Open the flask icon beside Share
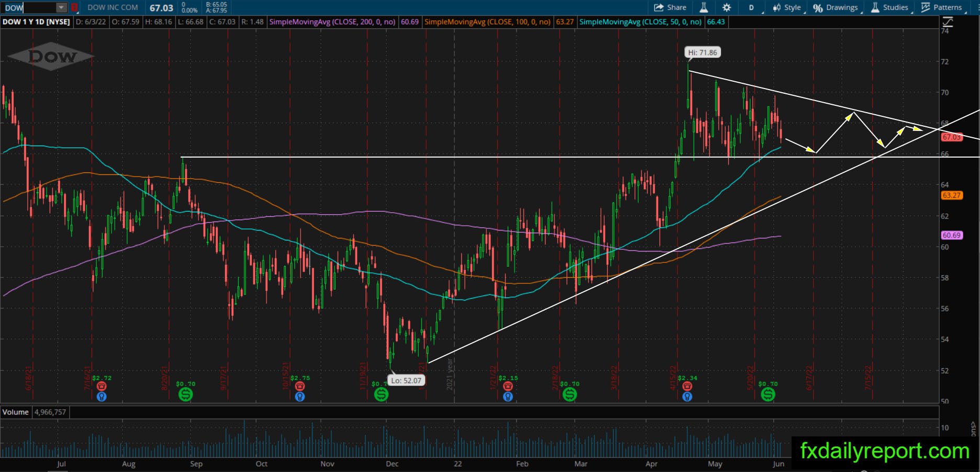This screenshot has height=472, width=980. [x=704, y=7]
